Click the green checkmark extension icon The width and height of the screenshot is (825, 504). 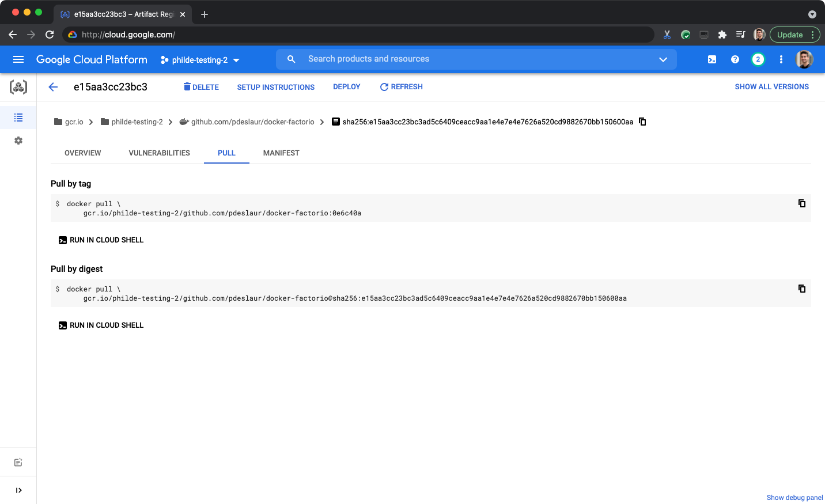pos(686,35)
